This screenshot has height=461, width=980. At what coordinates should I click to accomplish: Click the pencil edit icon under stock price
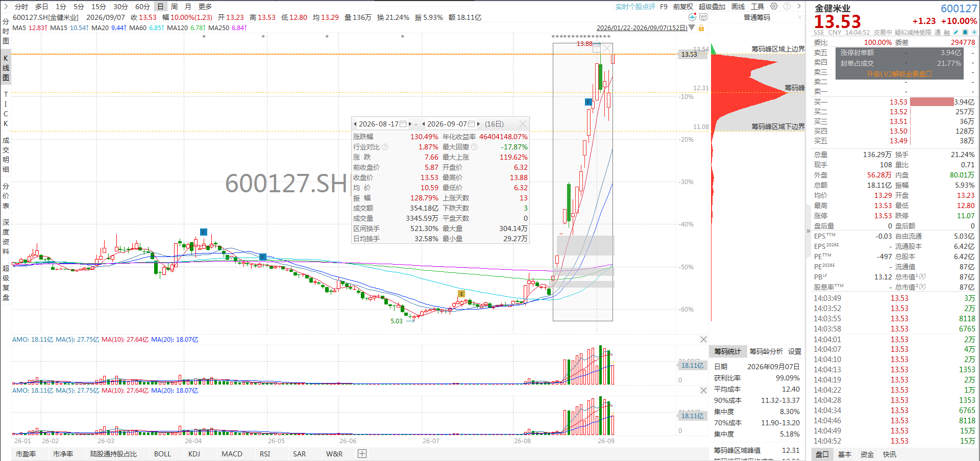click(x=956, y=32)
